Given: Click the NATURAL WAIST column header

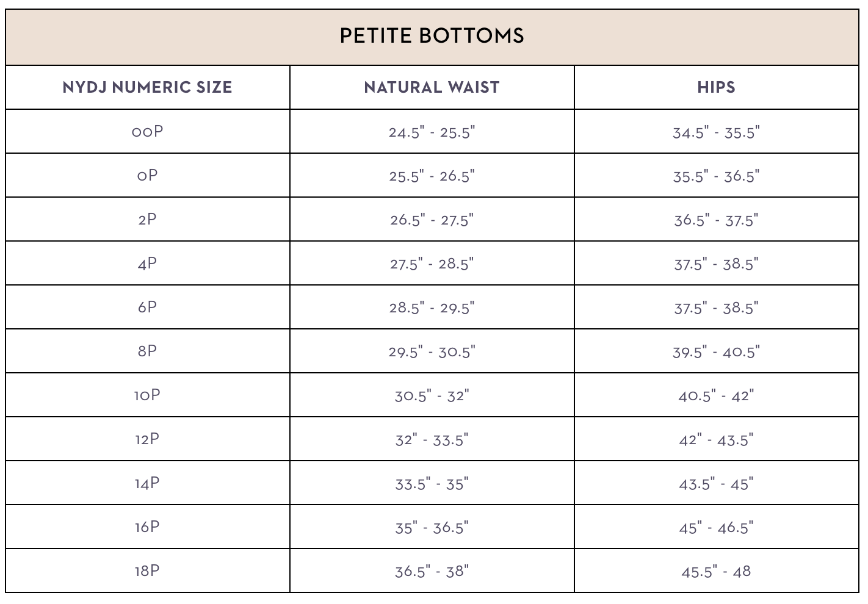Looking at the screenshot, I should [432, 87].
